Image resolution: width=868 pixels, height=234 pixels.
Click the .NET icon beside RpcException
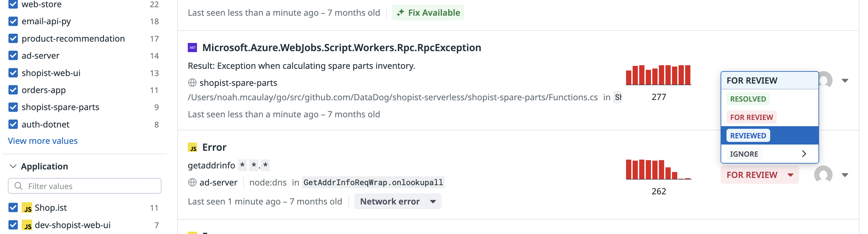(x=192, y=48)
